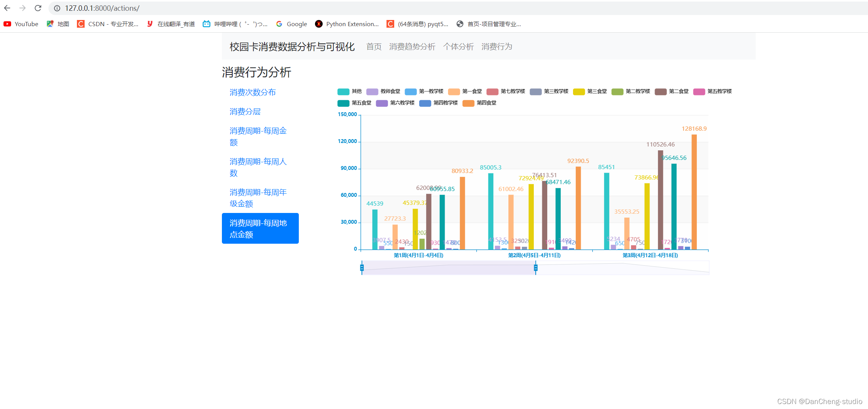Click the 第2周(4月5日-4月11日) axis label
868x409 pixels.
click(534, 255)
